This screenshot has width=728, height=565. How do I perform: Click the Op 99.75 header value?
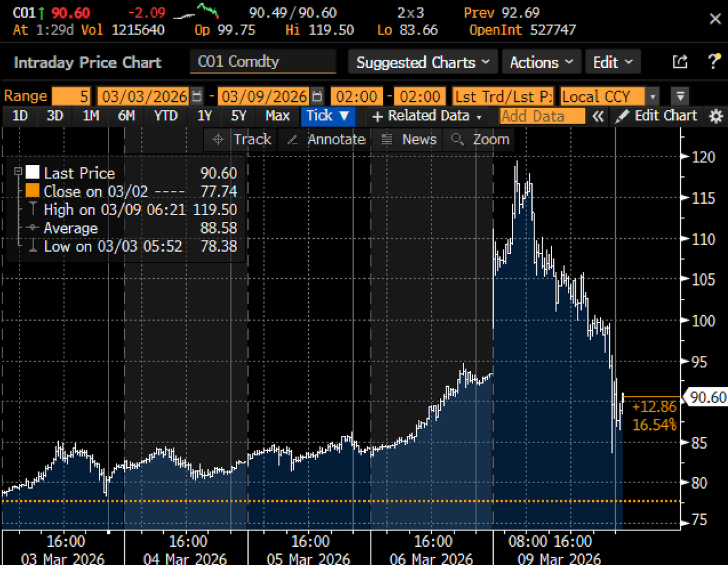(x=225, y=30)
